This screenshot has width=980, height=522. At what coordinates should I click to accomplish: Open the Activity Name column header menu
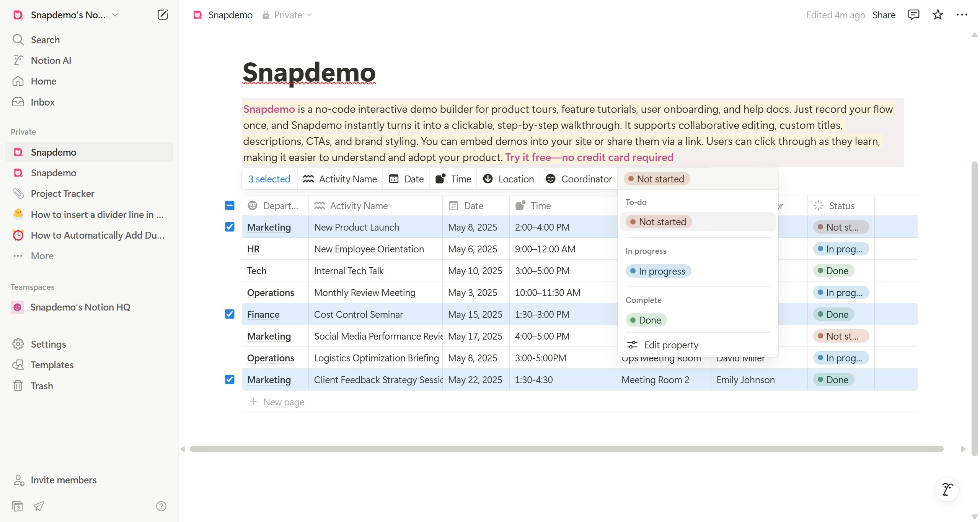(375, 206)
